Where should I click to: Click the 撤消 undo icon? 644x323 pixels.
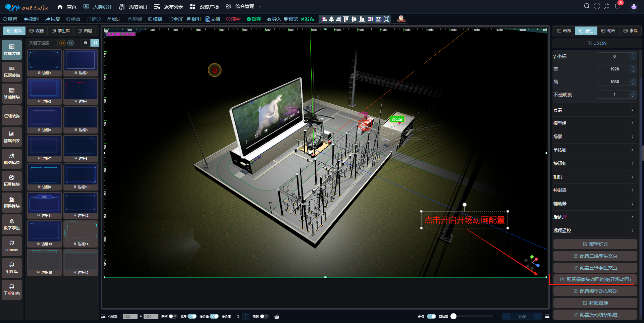click(x=31, y=19)
